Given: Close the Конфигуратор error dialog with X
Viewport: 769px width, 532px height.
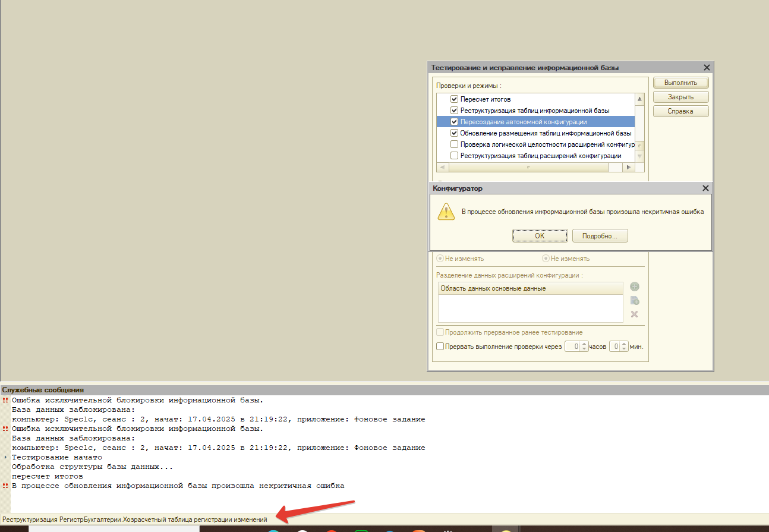Looking at the screenshot, I should point(705,188).
